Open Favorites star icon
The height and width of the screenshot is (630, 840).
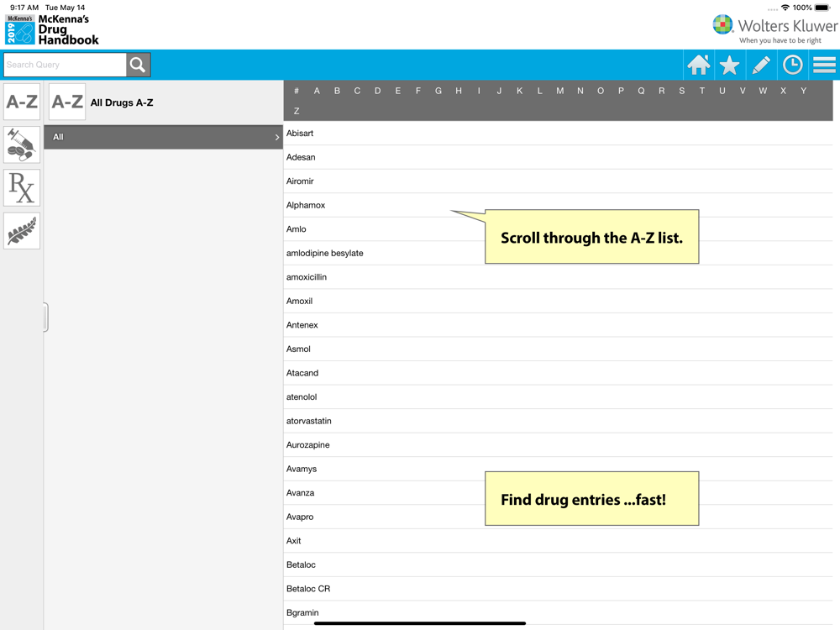[x=730, y=66]
